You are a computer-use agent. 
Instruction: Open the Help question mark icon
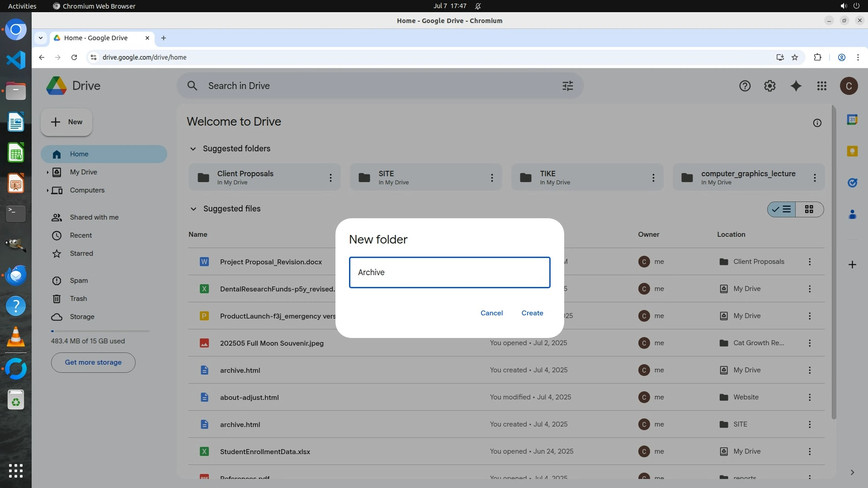[745, 86]
